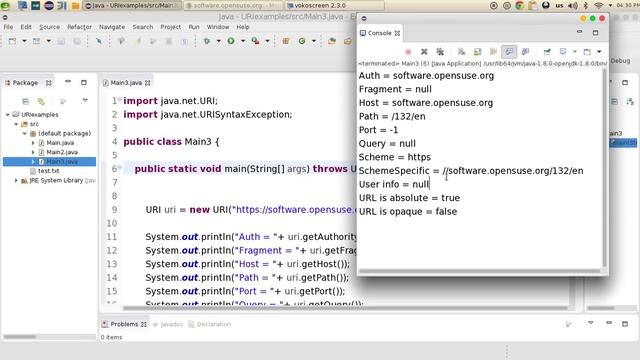Open the Open Console dropdown arrow
The image size is (640, 360).
tap(599, 52)
